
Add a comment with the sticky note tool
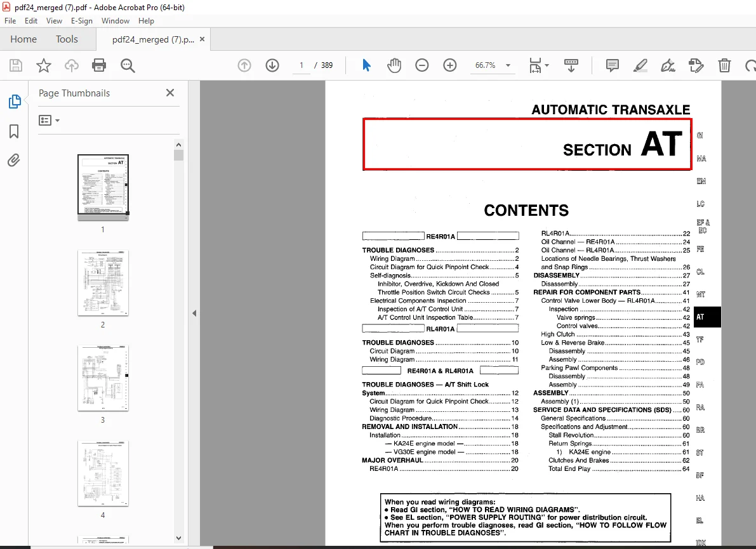613,65
